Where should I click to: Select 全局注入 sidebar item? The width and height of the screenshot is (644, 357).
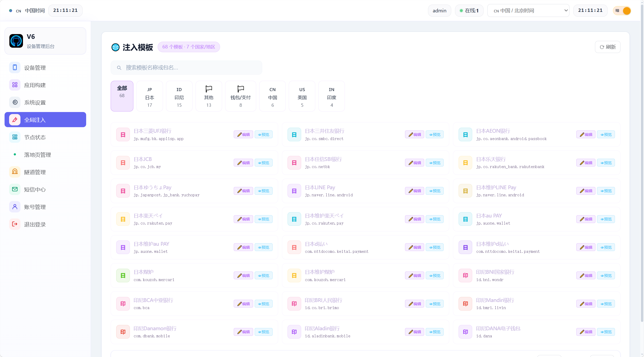[45, 120]
